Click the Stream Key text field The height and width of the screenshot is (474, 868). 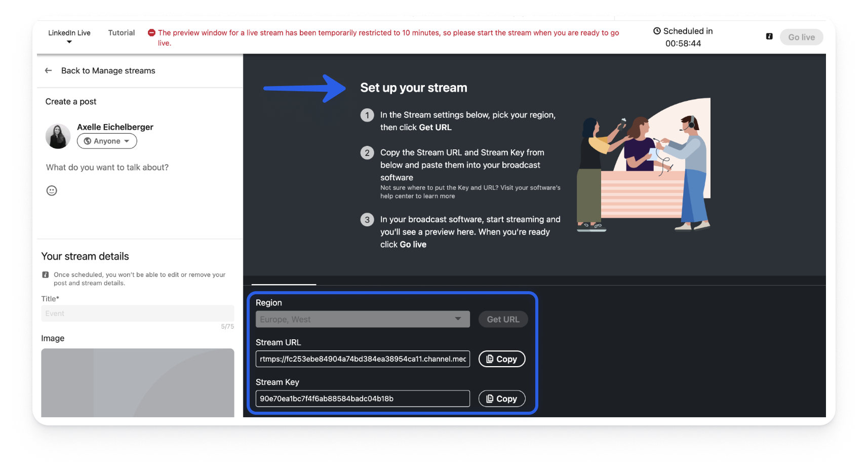point(363,399)
